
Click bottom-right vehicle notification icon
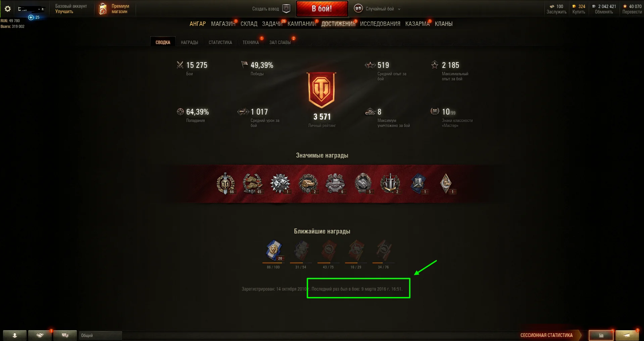627,335
